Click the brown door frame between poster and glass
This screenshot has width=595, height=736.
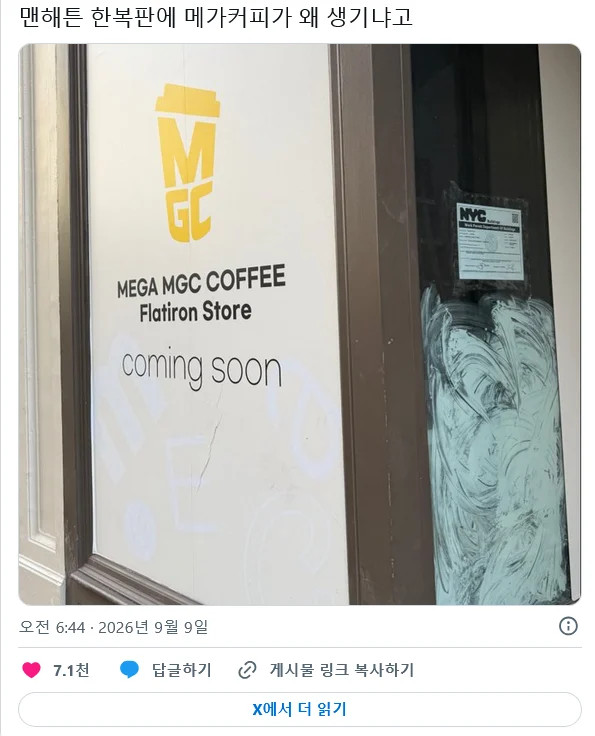pos(380,324)
